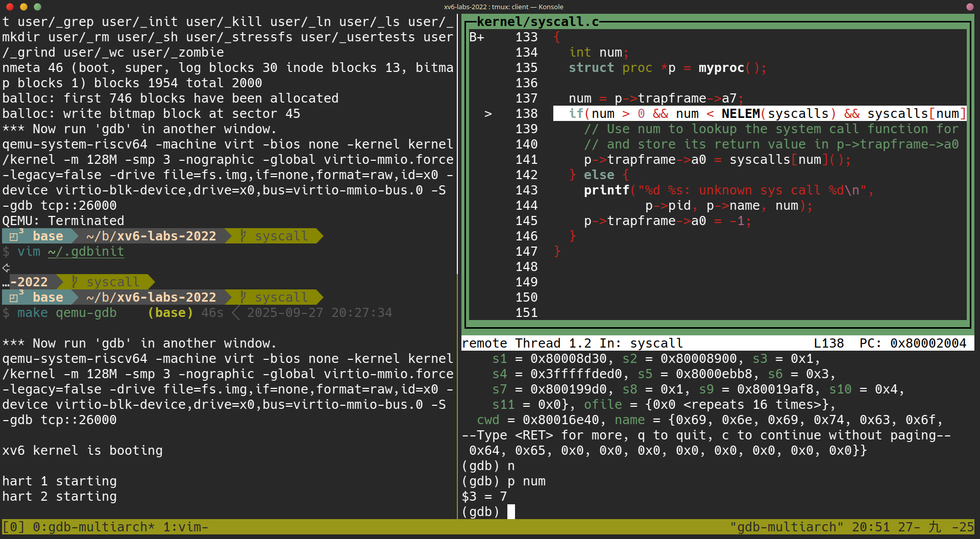
Task: Click the left return arrow below the vim command
Action: (x=6, y=267)
